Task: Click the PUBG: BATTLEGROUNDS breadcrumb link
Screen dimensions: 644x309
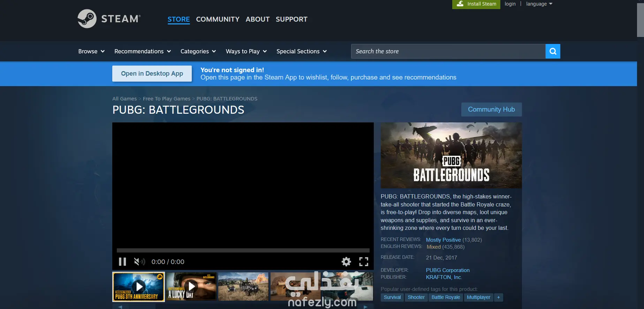Action: [x=227, y=99]
